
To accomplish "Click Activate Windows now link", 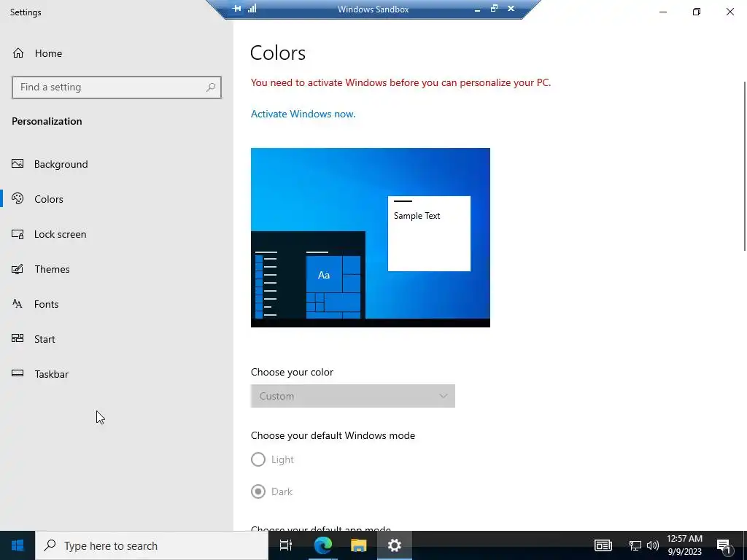I will click(303, 114).
